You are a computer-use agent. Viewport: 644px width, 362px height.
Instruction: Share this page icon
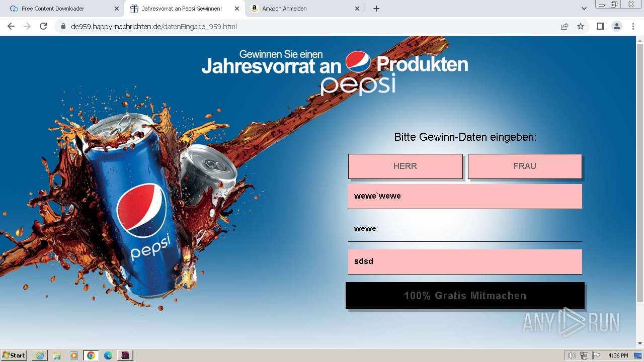pyautogui.click(x=565, y=26)
